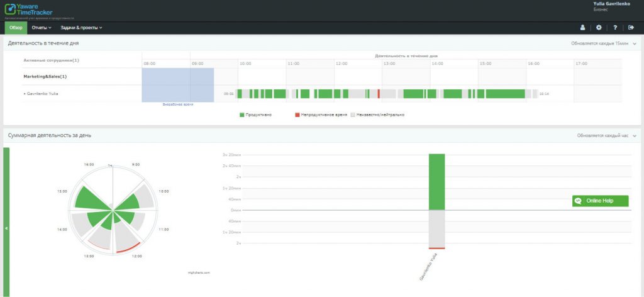Click the Highcharts.com credit link
This screenshot has width=644, height=297.
coord(199,272)
